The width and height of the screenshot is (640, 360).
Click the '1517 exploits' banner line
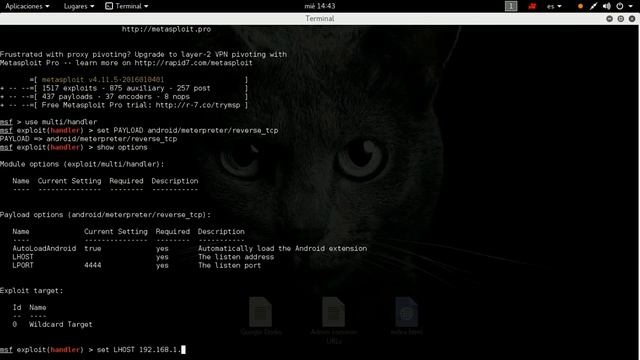[x=124, y=88]
